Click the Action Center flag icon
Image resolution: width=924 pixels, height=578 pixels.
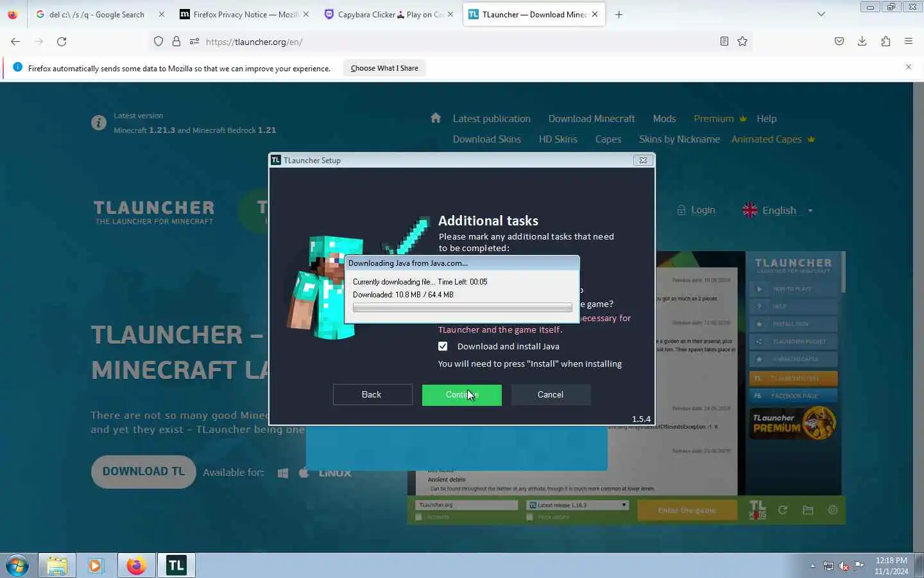click(x=859, y=566)
